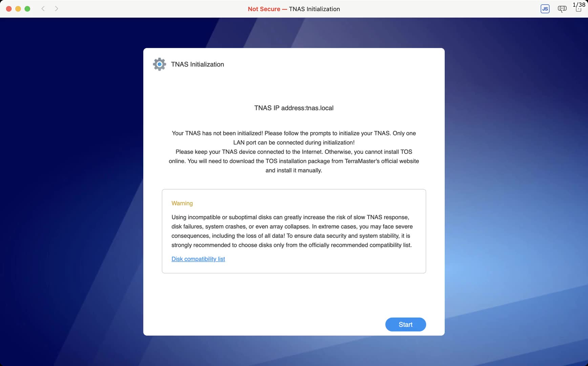Toggle the JS extension icon
Viewport: 588px width, 366px height.
(545, 9)
